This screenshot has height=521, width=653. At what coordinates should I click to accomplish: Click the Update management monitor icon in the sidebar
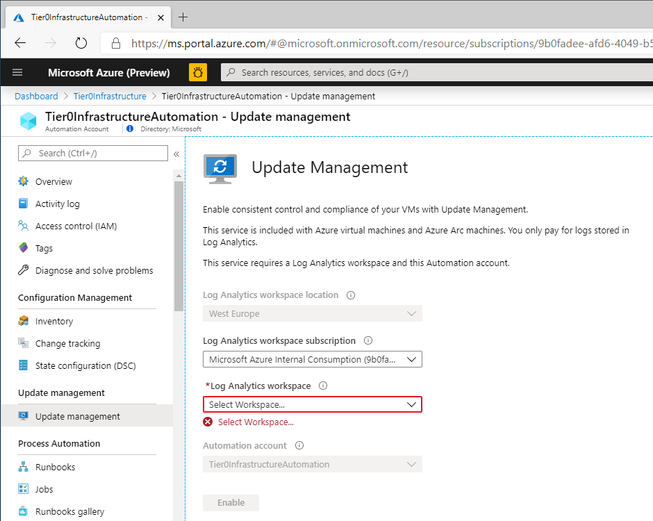pyautogui.click(x=23, y=416)
